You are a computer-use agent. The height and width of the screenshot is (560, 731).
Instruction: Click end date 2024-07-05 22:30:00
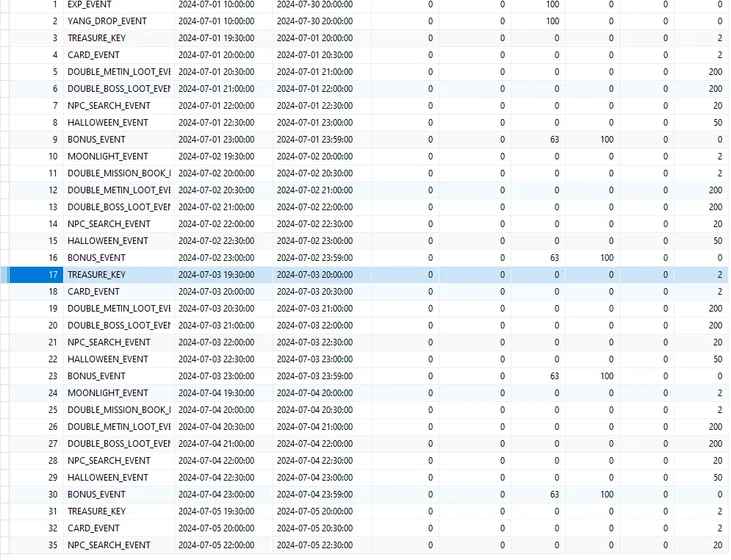pyautogui.click(x=314, y=545)
